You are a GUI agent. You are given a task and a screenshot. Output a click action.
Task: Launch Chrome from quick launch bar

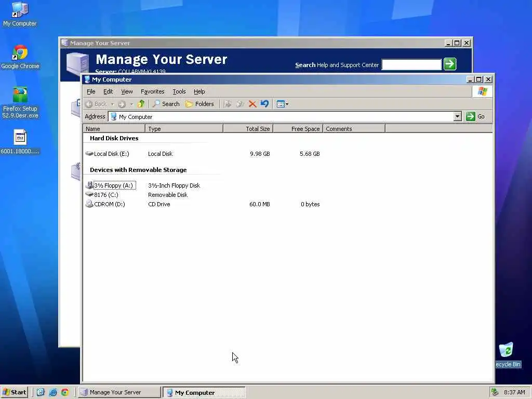tap(65, 392)
